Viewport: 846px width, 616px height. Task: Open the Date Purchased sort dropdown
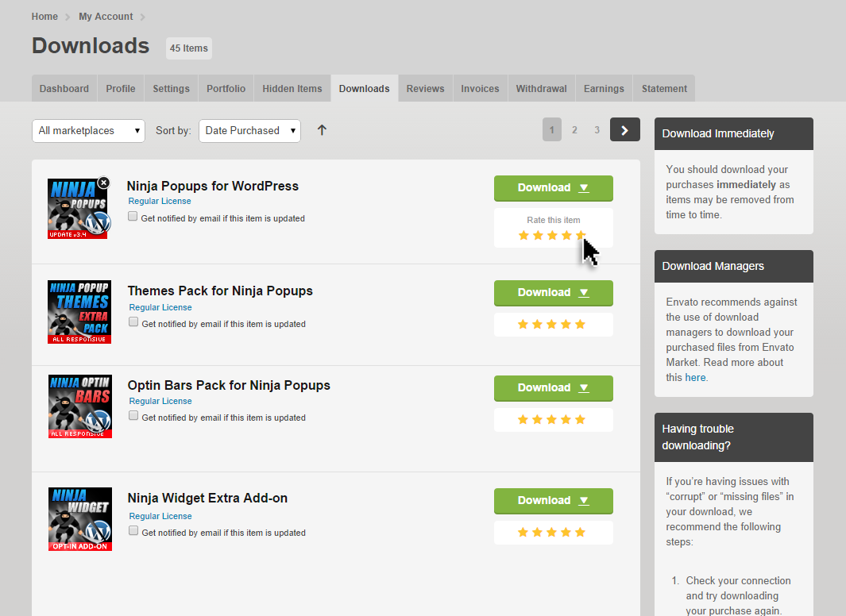coord(249,131)
